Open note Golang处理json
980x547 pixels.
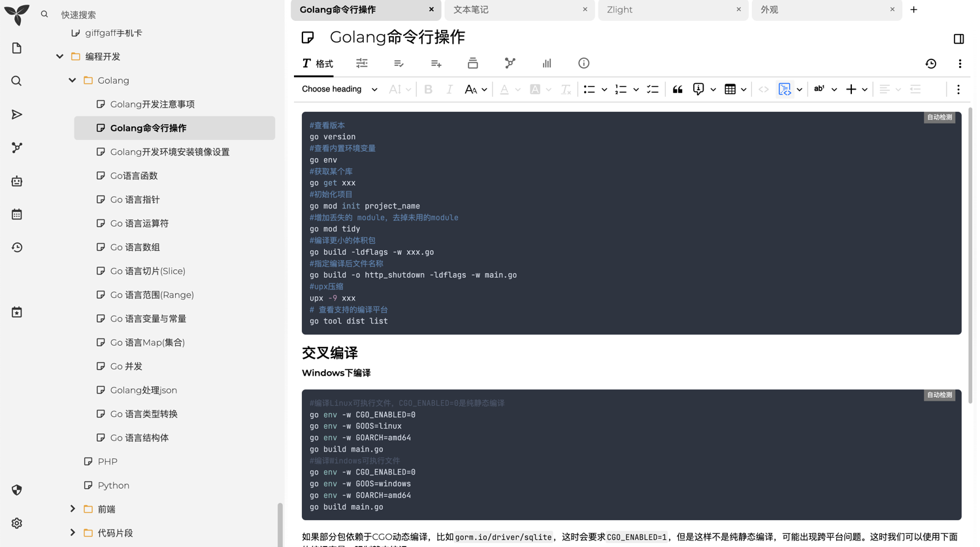(144, 390)
